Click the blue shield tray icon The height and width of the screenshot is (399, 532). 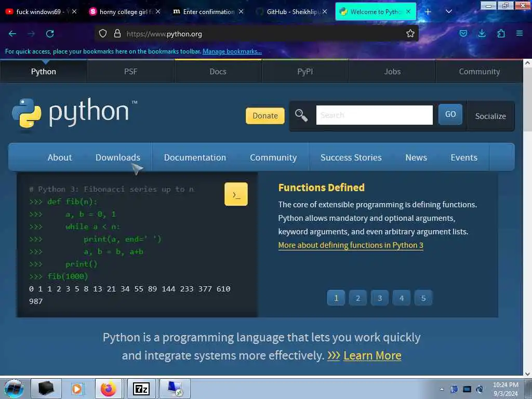(454, 389)
